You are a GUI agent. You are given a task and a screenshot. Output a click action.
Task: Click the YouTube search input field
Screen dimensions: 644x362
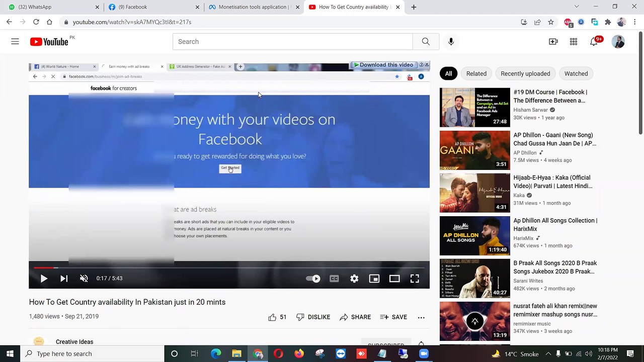[x=293, y=42]
